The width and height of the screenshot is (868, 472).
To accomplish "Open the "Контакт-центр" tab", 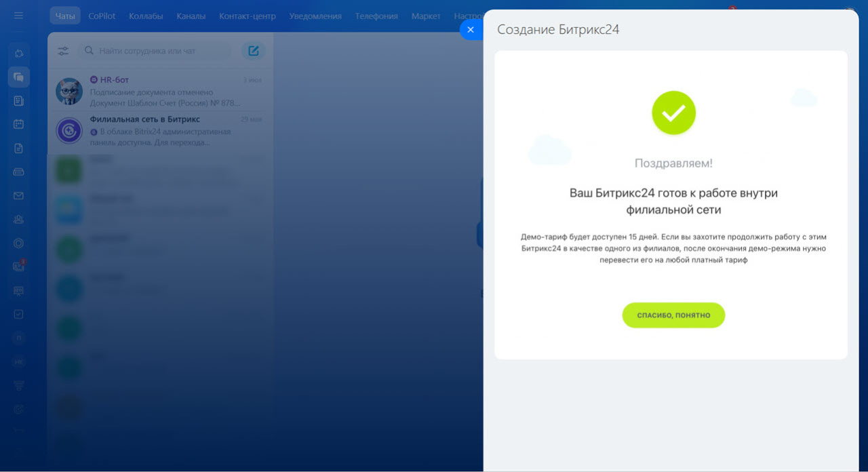I will (248, 16).
